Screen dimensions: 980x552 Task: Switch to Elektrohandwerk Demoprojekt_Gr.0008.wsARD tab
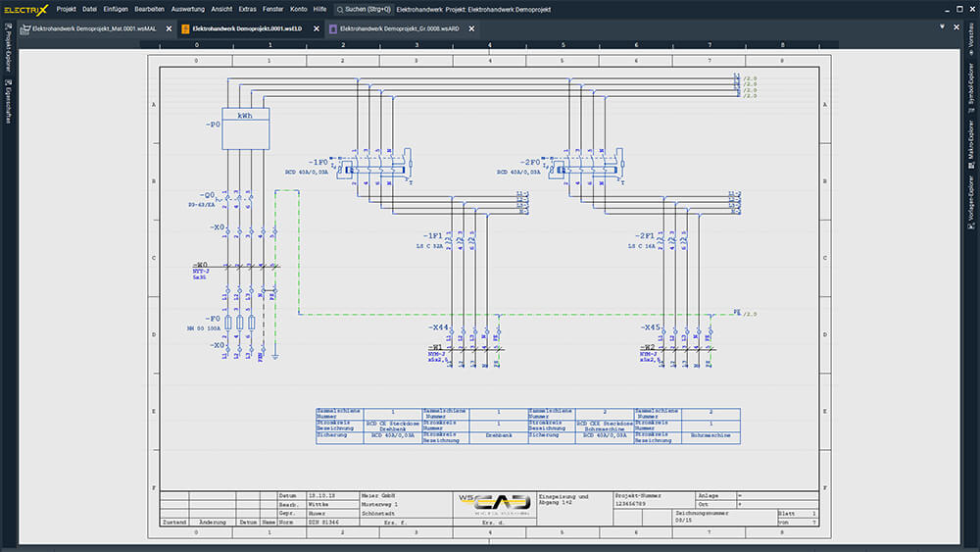tap(400, 29)
